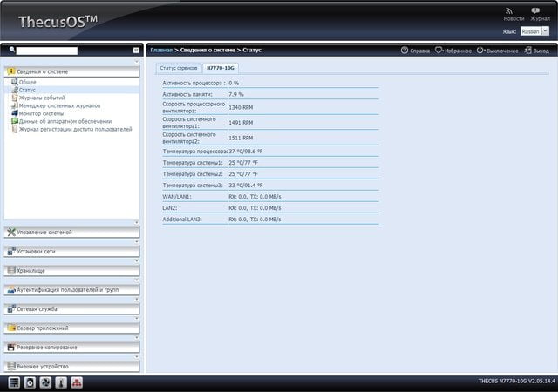Click the disk icon in bottom bar
This screenshot has height=392, width=558.
tap(30, 382)
